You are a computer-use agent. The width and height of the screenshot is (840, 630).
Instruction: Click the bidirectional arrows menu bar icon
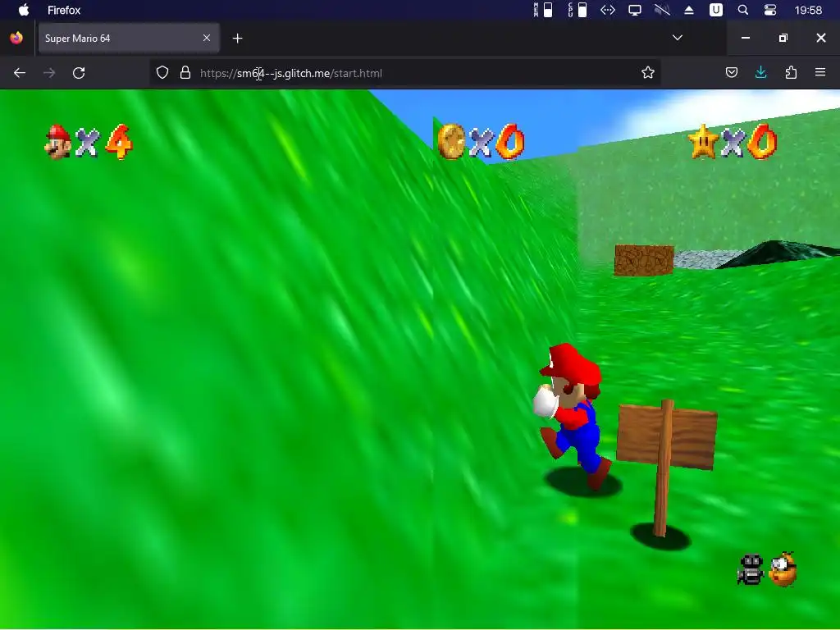tap(608, 10)
